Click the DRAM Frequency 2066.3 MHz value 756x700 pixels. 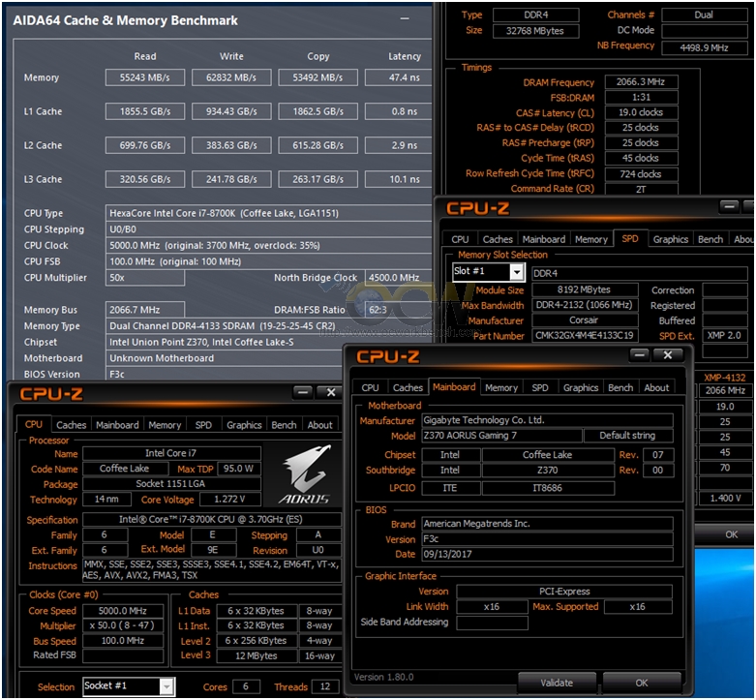641,82
